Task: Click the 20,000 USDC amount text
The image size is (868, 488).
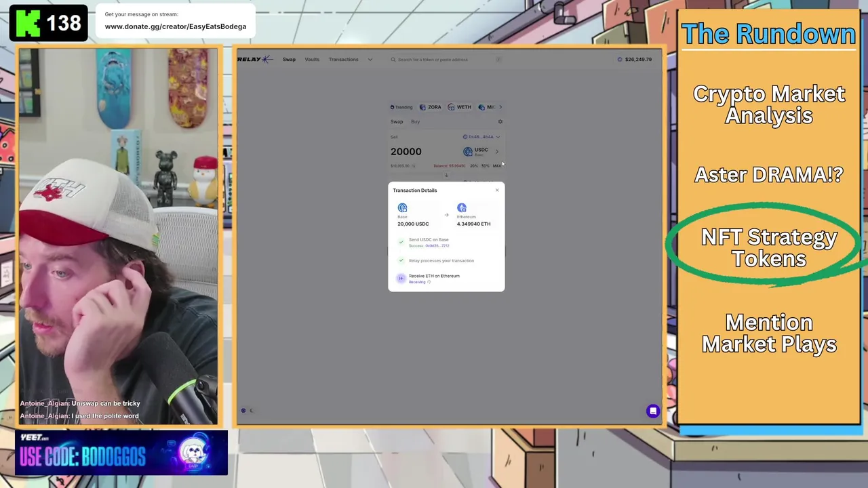Action: click(413, 224)
